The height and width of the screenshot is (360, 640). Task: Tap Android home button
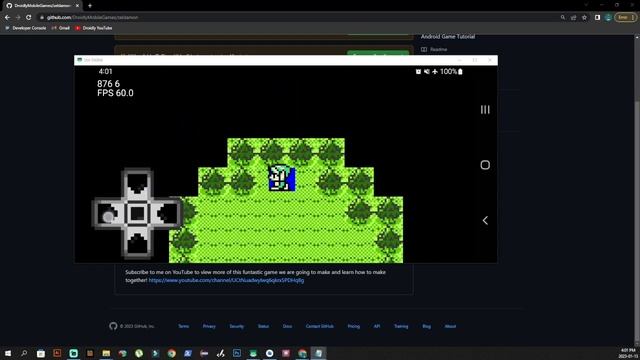click(485, 165)
